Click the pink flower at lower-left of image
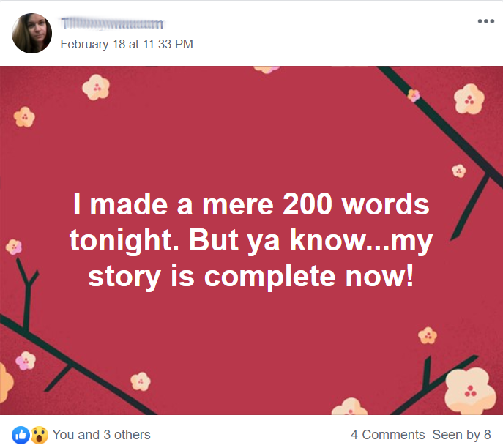The height and width of the screenshot is (448, 503). click(26, 360)
